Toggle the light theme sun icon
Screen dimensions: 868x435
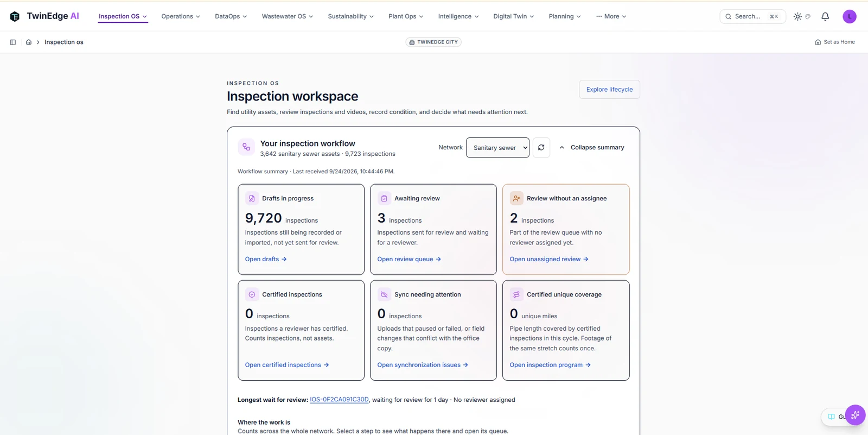797,17
